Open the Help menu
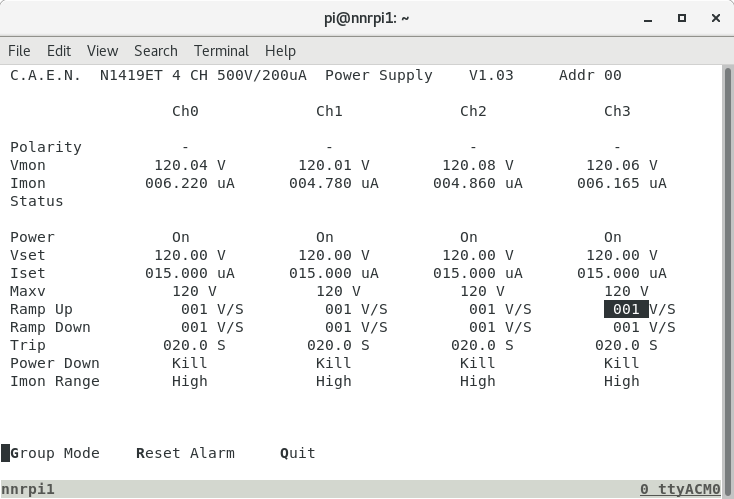 coord(280,51)
